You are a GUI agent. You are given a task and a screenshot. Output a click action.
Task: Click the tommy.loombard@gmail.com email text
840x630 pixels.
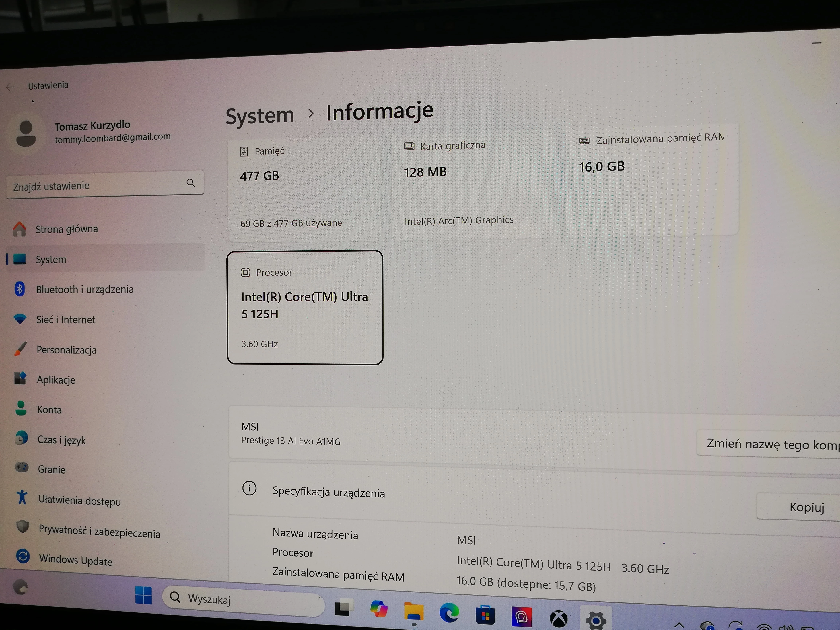tap(112, 138)
